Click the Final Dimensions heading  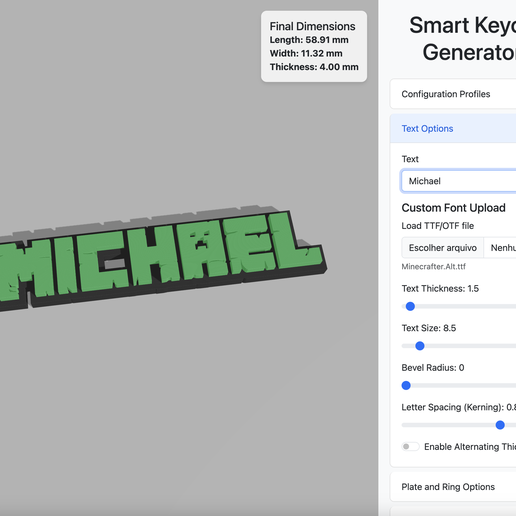(312, 26)
